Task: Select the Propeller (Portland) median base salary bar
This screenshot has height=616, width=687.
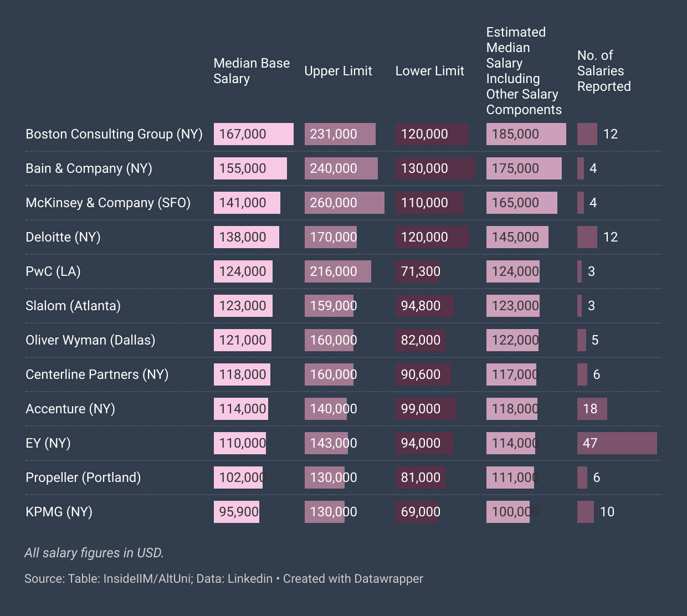Action: (x=239, y=477)
